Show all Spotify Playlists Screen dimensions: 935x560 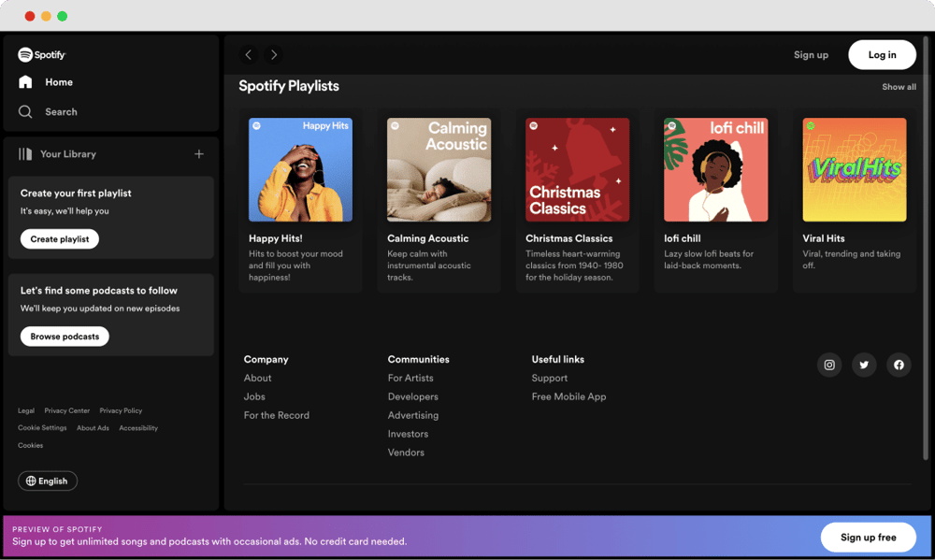(x=899, y=86)
